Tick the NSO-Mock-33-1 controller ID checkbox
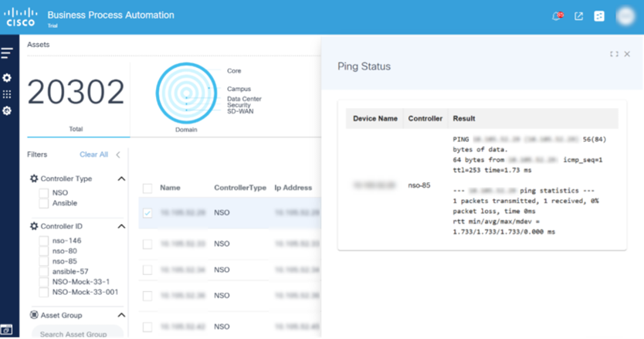The width and height of the screenshot is (644, 339). pos(44,282)
